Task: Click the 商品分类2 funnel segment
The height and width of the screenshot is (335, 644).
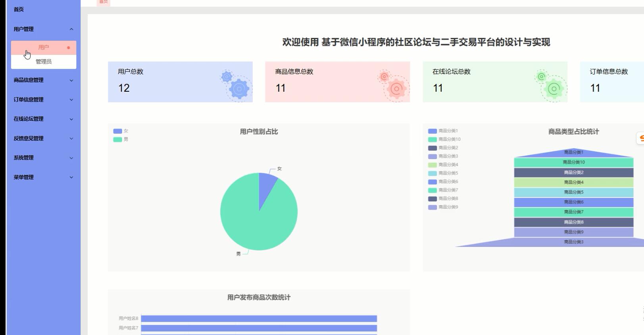Action: pyautogui.click(x=574, y=173)
